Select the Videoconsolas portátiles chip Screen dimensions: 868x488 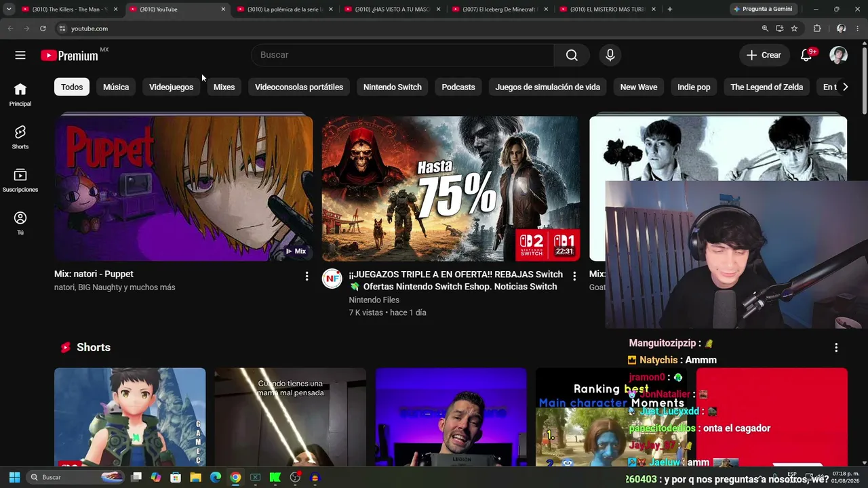click(x=299, y=87)
